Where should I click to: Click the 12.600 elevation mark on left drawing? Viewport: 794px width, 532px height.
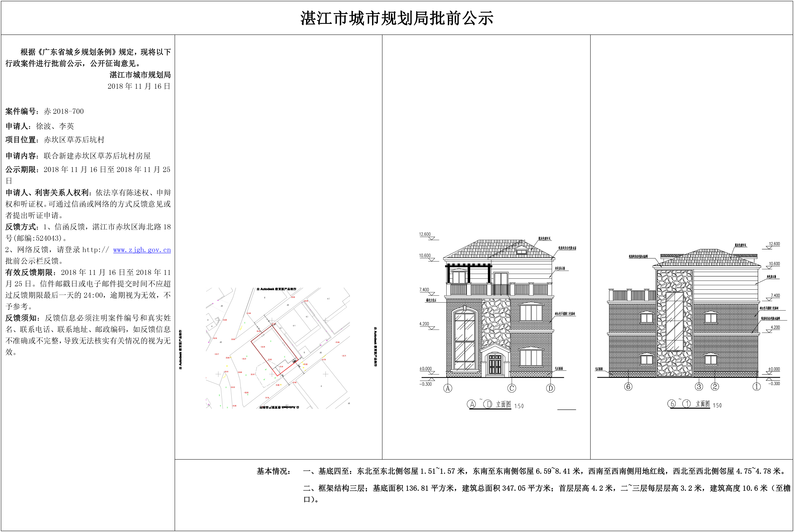click(x=425, y=234)
